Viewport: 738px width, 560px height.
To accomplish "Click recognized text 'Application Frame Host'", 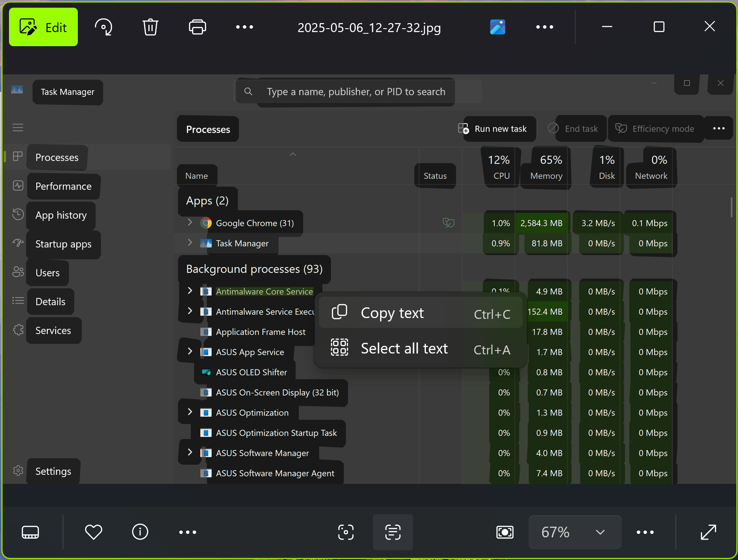I will click(x=261, y=332).
